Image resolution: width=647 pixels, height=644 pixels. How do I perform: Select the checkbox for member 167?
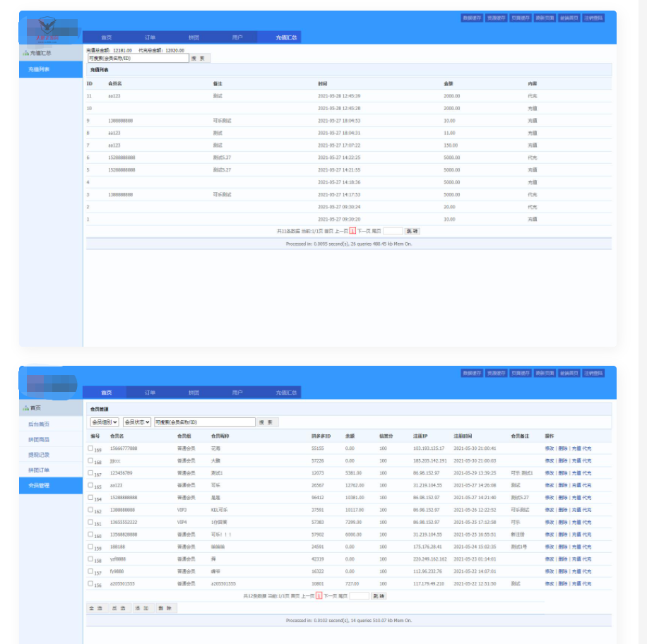pyautogui.click(x=90, y=473)
